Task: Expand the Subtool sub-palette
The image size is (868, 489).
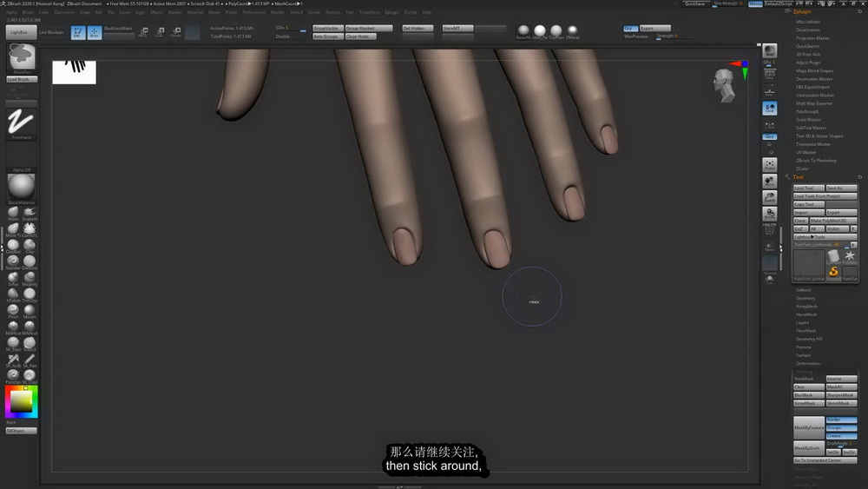Action: 803,290
